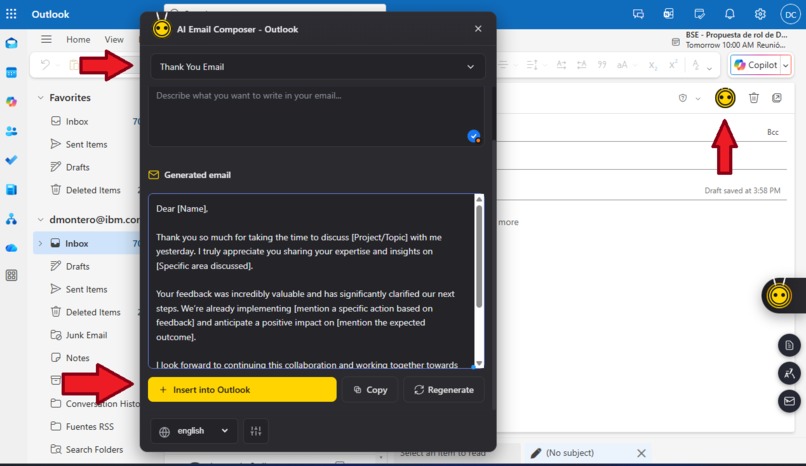Open the english language dropdown
This screenshot has height=466, width=806.
point(194,431)
